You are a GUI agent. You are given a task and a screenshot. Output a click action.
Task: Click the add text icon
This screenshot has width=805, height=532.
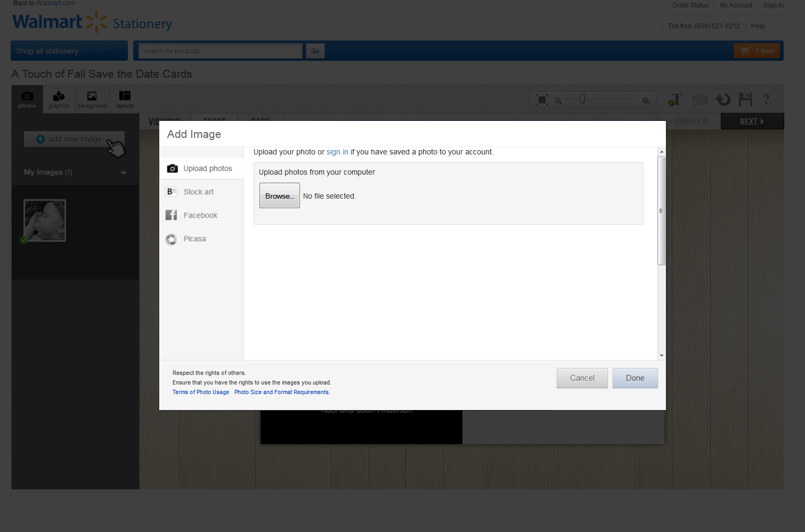click(675, 100)
